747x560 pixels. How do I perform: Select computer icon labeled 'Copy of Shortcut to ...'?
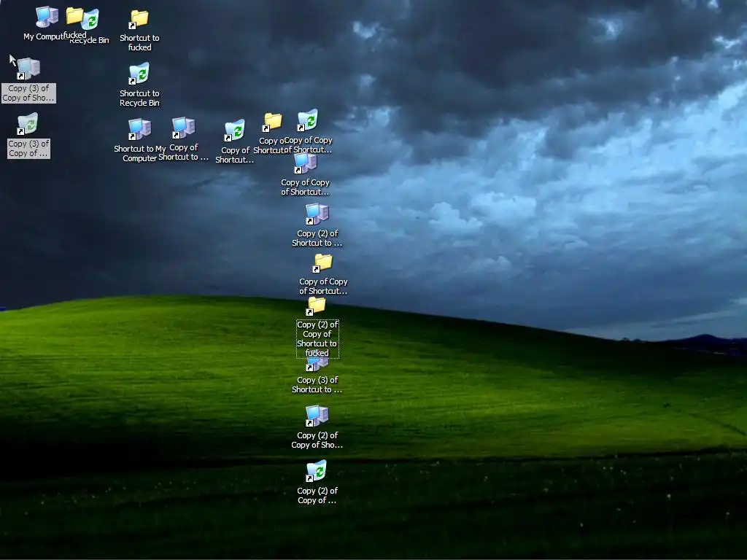[x=183, y=128]
